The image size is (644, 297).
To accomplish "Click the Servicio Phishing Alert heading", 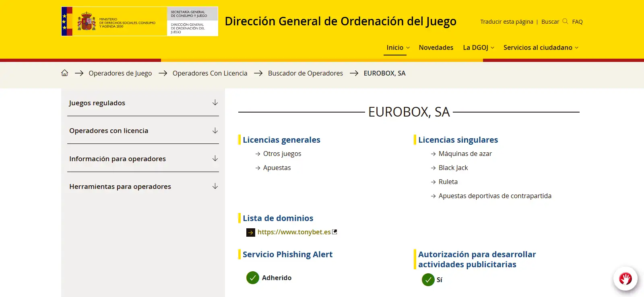I will pos(287,254).
